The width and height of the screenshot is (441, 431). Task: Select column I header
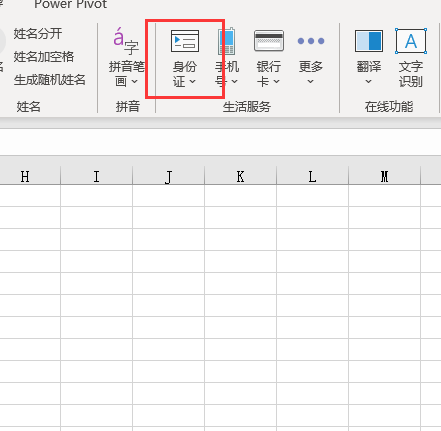click(x=97, y=176)
